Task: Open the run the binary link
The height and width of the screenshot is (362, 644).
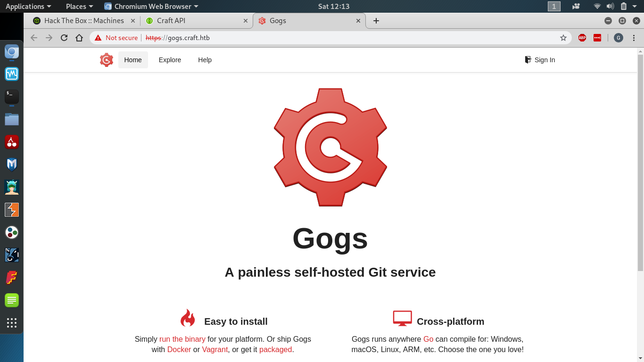Action: (182, 339)
